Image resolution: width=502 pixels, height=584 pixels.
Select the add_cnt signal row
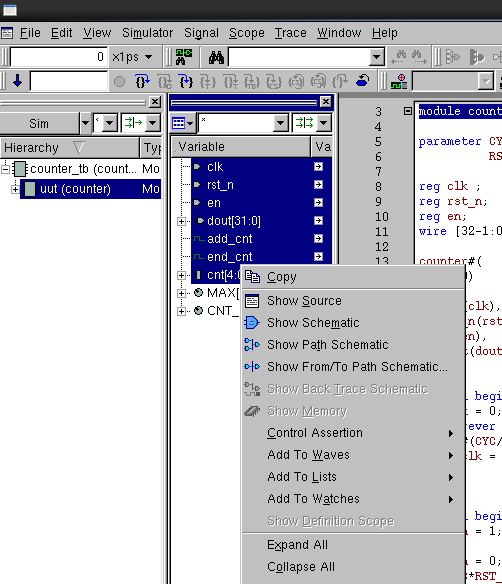pos(261,239)
